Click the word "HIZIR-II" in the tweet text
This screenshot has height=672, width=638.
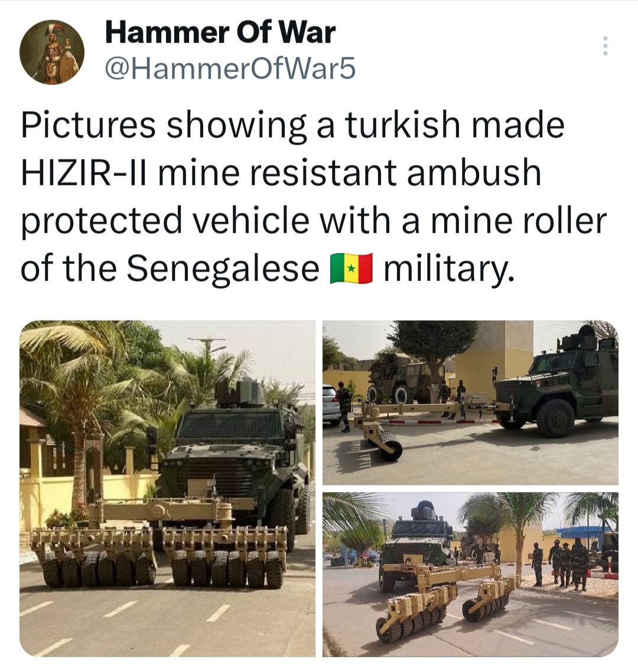coord(84,173)
